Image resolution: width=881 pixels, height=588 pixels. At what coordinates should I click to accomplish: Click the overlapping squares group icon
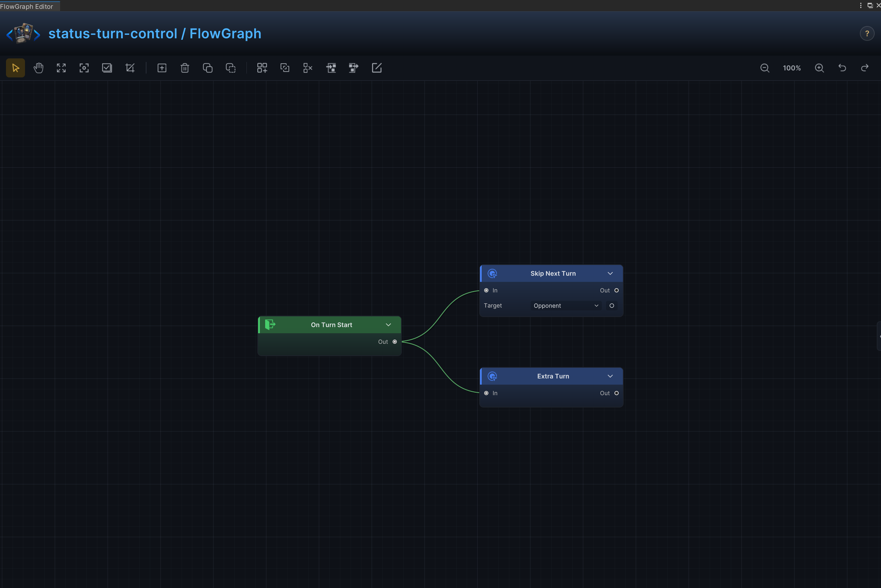click(x=285, y=68)
